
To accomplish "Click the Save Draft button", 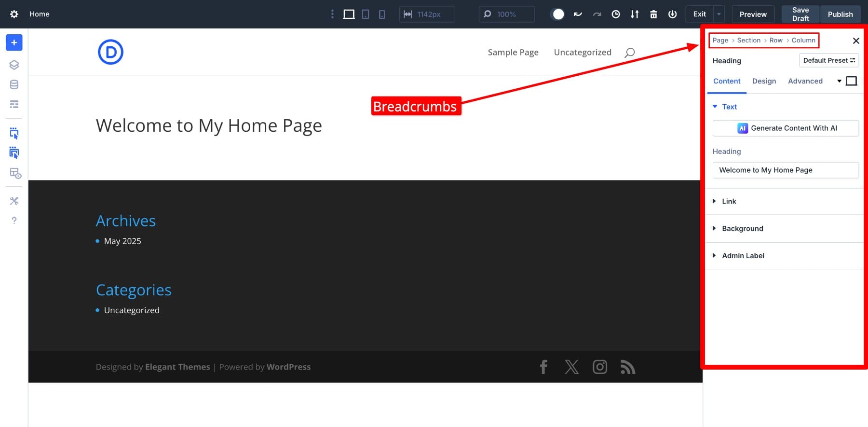I will pos(800,14).
